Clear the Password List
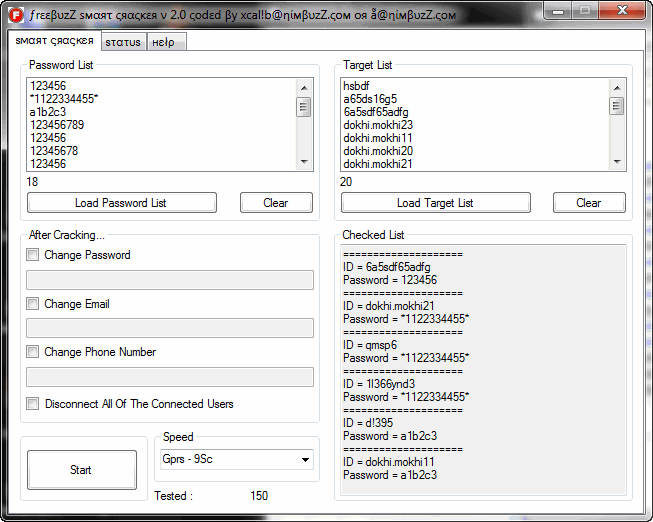653x522 pixels. coord(276,203)
